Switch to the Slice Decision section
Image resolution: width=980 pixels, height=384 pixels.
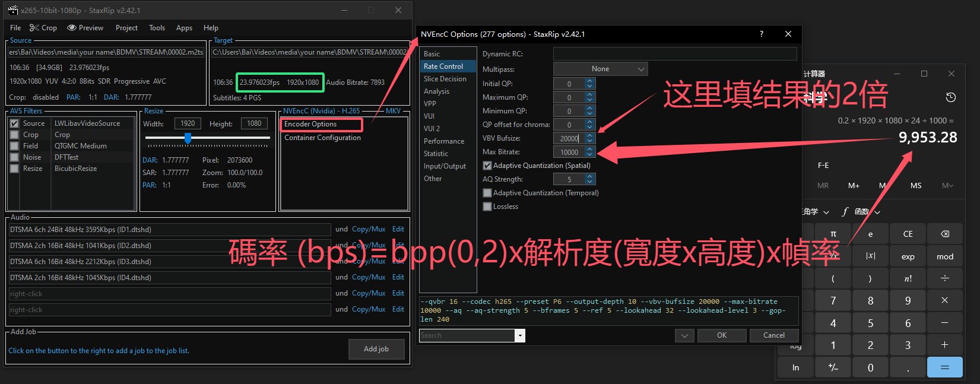point(445,79)
